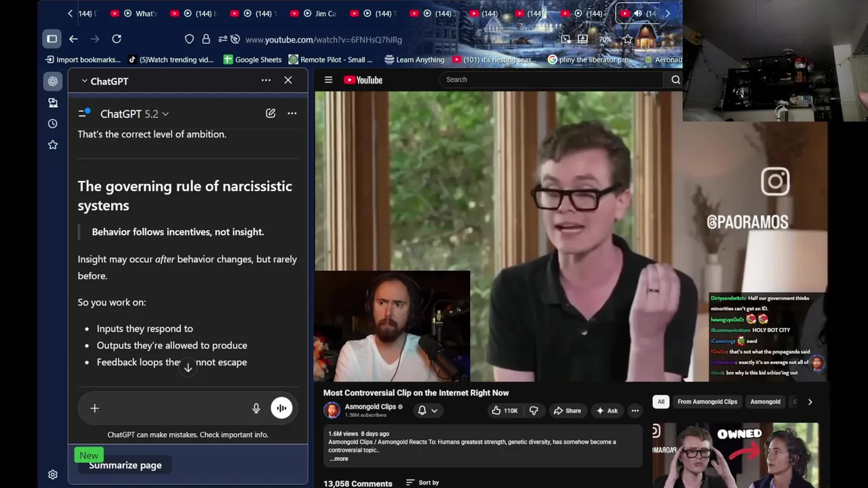Image resolution: width=868 pixels, height=488 pixels.
Task: Click the YouTube search box
Action: point(551,79)
